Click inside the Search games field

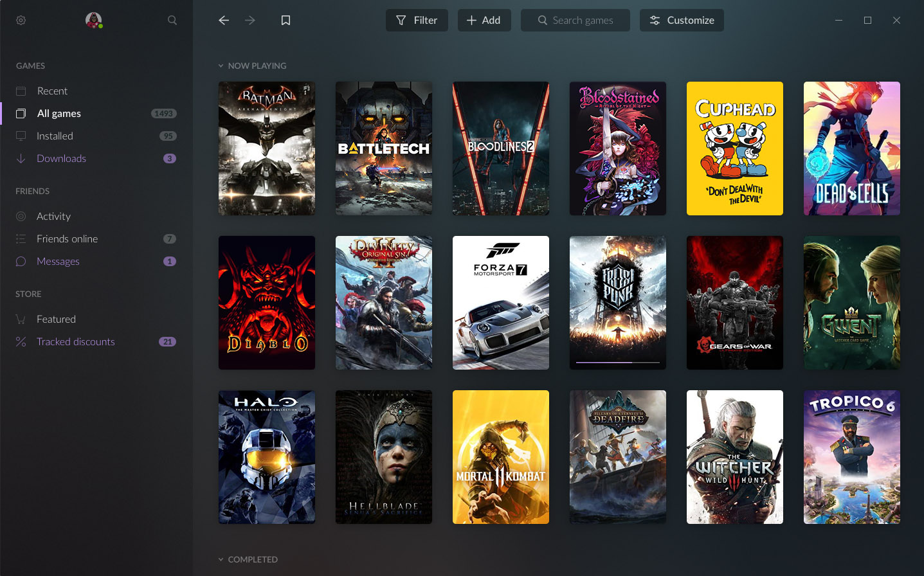575,20
